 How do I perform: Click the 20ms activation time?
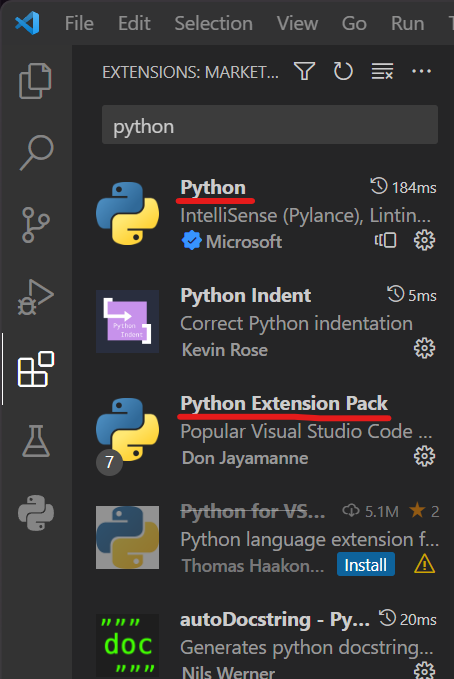tap(408, 620)
